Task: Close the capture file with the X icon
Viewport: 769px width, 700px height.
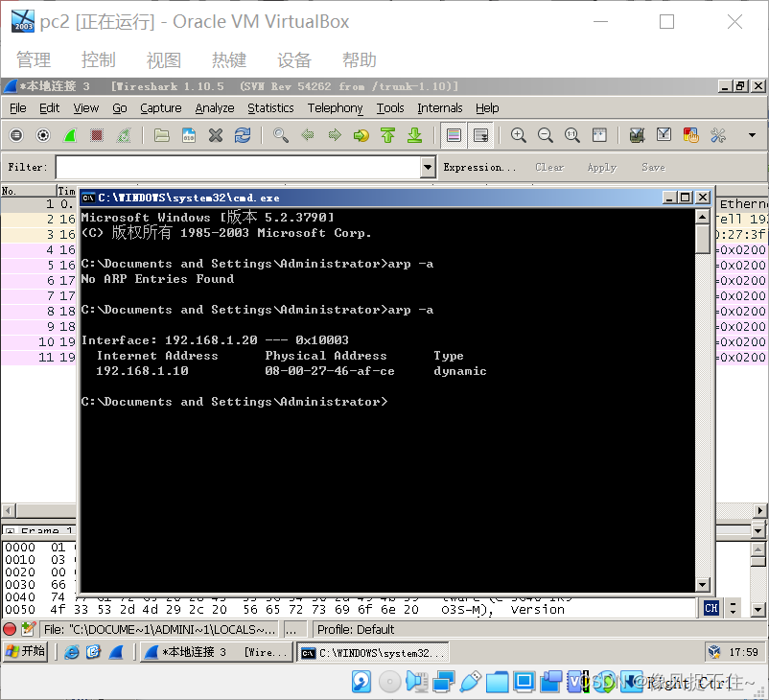Action: pyautogui.click(x=216, y=135)
